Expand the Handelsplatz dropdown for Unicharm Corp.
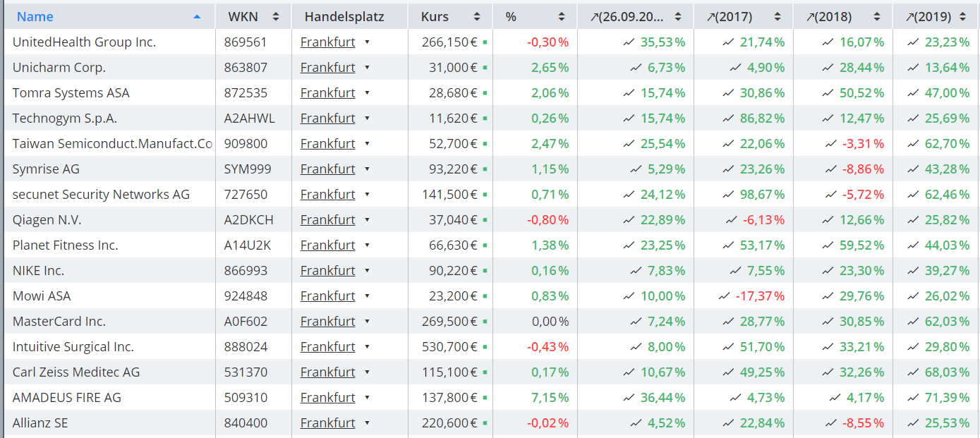This screenshot has height=438, width=980. [367, 68]
